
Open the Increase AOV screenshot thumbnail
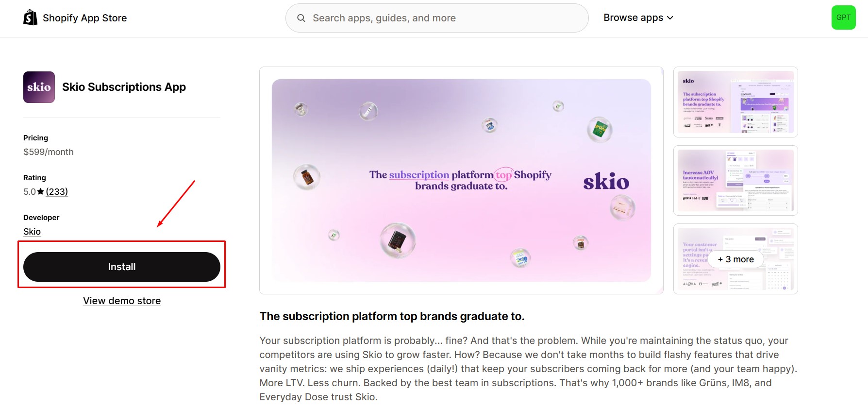[734, 181]
